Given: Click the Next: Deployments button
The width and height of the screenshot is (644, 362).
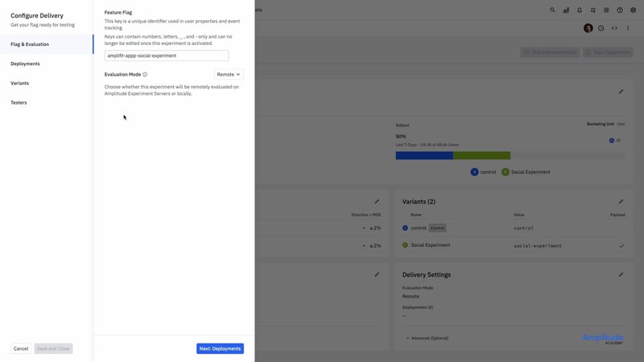Looking at the screenshot, I should pyautogui.click(x=220, y=348).
